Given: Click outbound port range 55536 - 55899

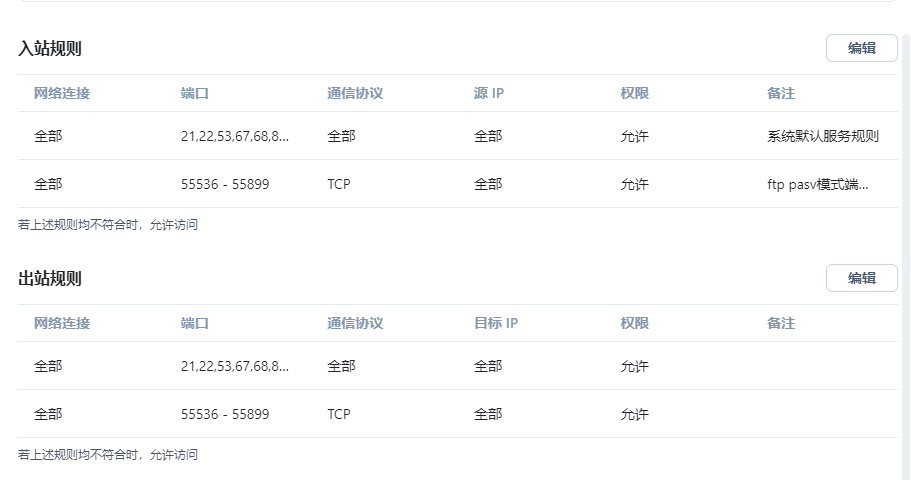Looking at the screenshot, I should click(225, 414).
